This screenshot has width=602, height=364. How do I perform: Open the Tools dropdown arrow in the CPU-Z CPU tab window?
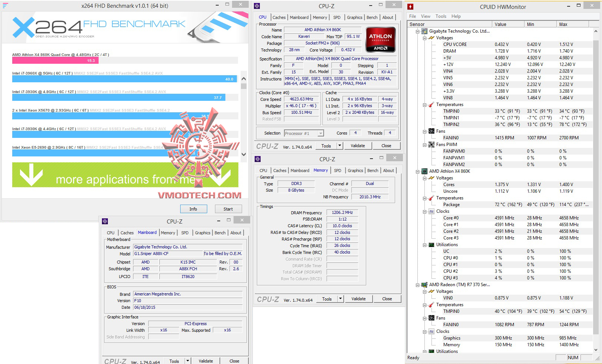[340, 146]
